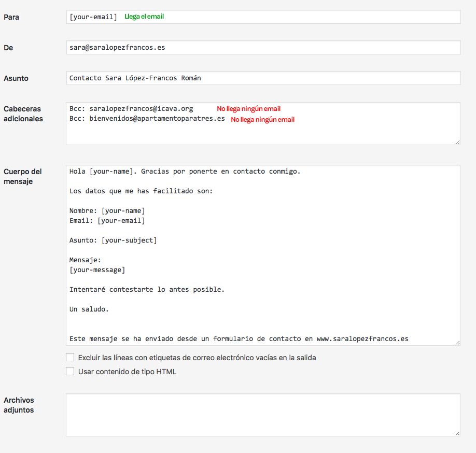476x453 pixels.
Task: Click the 'Nombre: [your-name]' line
Action: (107, 211)
